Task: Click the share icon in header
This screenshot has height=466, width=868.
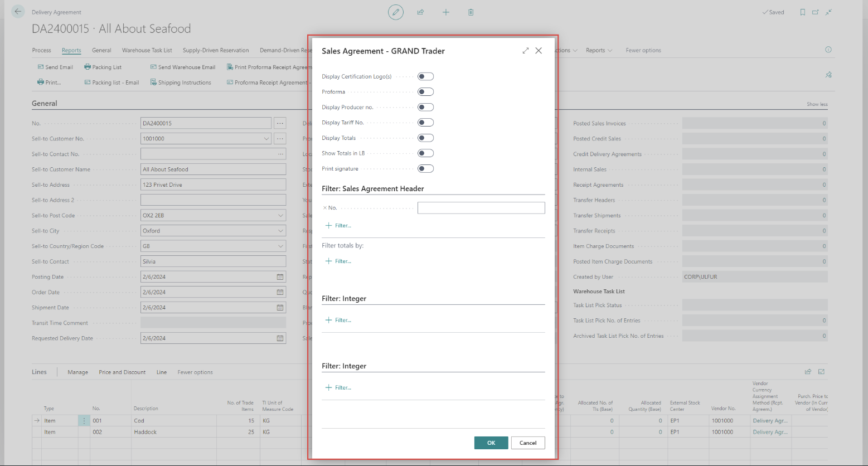Action: click(421, 12)
